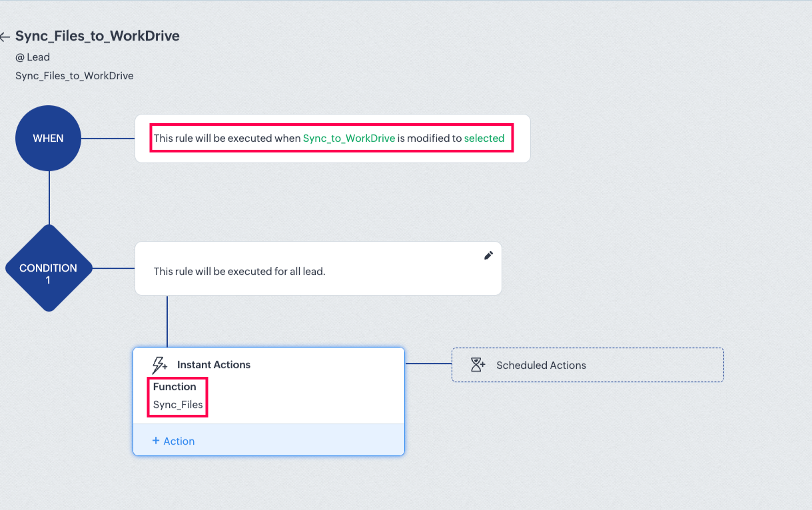Viewport: 812px width, 510px height.
Task: Click the bold Function label
Action: (175, 387)
